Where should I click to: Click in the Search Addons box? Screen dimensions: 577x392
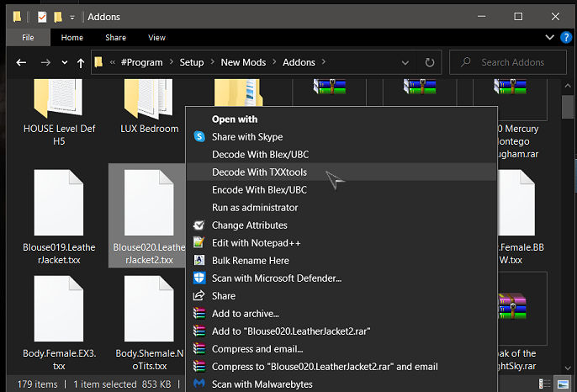(x=508, y=62)
